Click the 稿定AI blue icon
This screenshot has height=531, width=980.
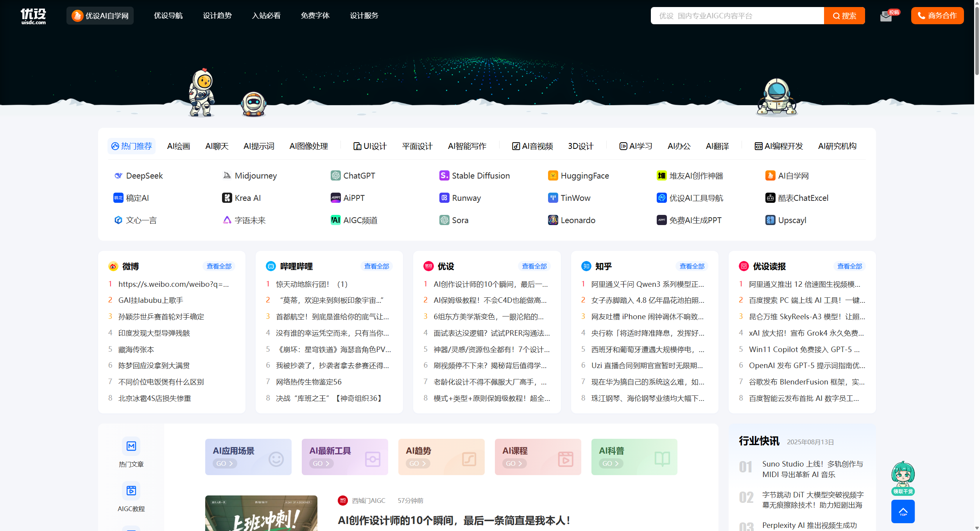click(118, 198)
